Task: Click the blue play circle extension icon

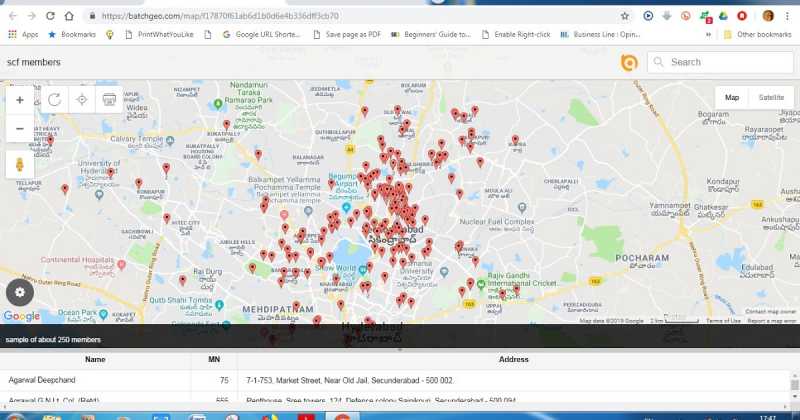Action: point(648,16)
